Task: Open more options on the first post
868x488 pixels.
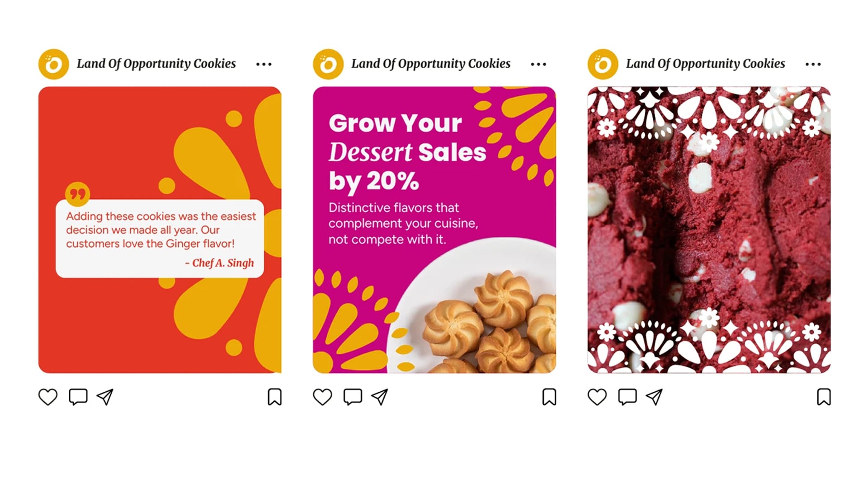Action: [x=264, y=64]
